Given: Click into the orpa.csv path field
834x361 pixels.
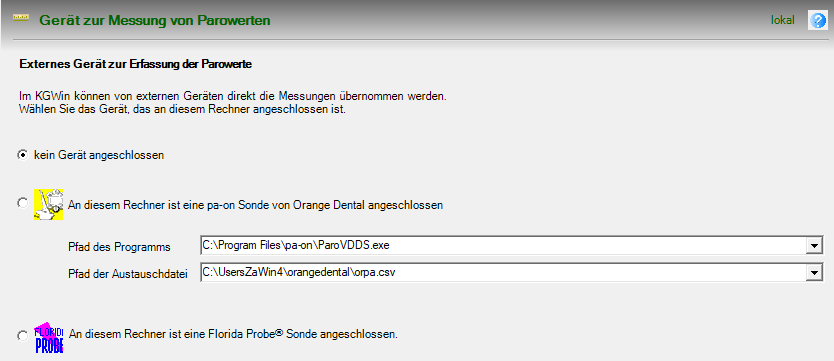Looking at the screenshot, I should [x=503, y=272].
